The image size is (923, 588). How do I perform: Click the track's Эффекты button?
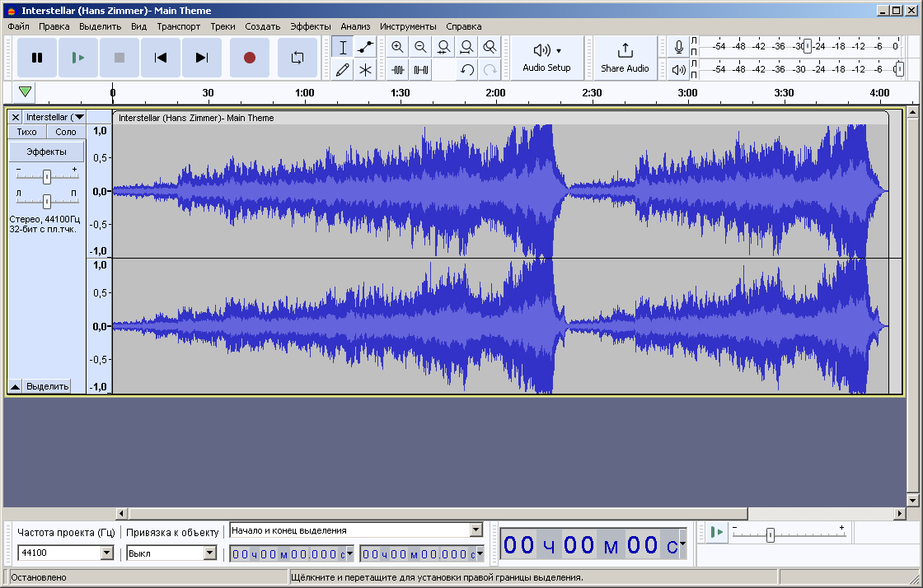(45, 151)
